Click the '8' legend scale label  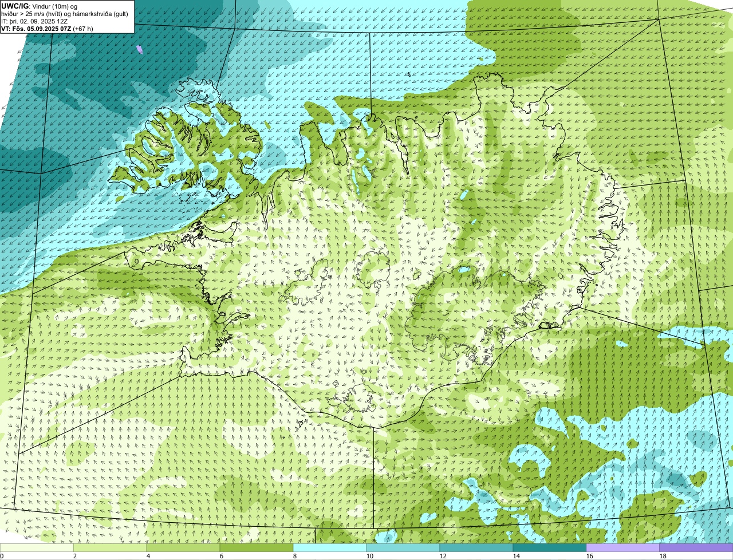[x=295, y=556]
